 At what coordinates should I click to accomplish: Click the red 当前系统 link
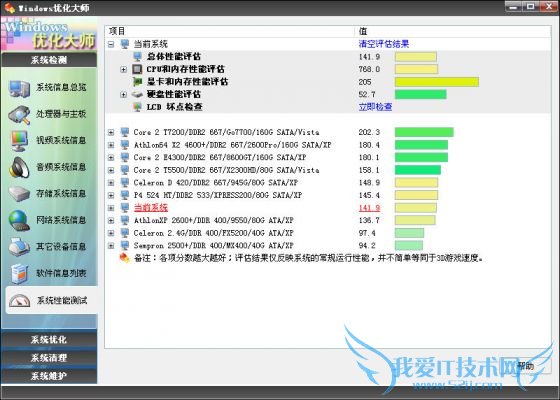[151, 208]
